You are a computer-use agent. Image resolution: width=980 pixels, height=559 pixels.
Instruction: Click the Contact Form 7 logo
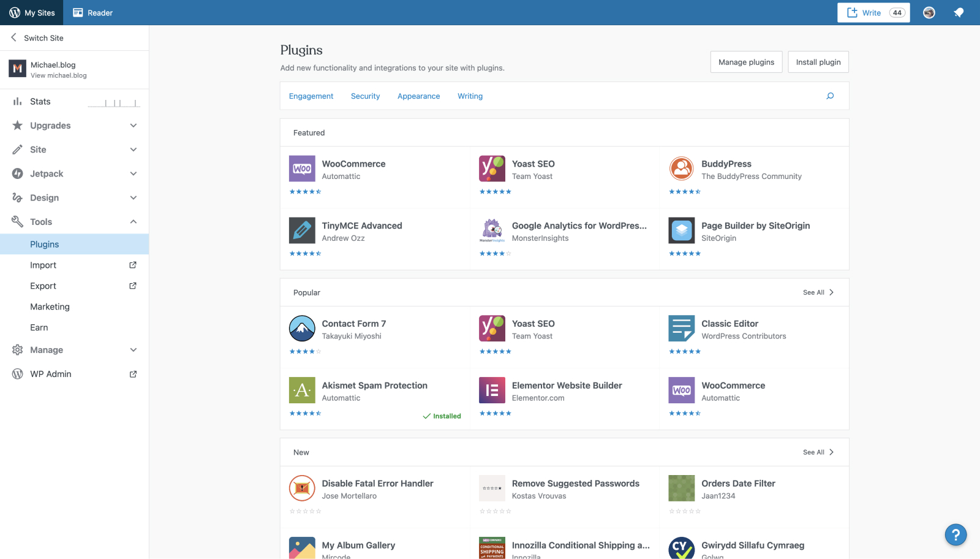[x=302, y=329]
